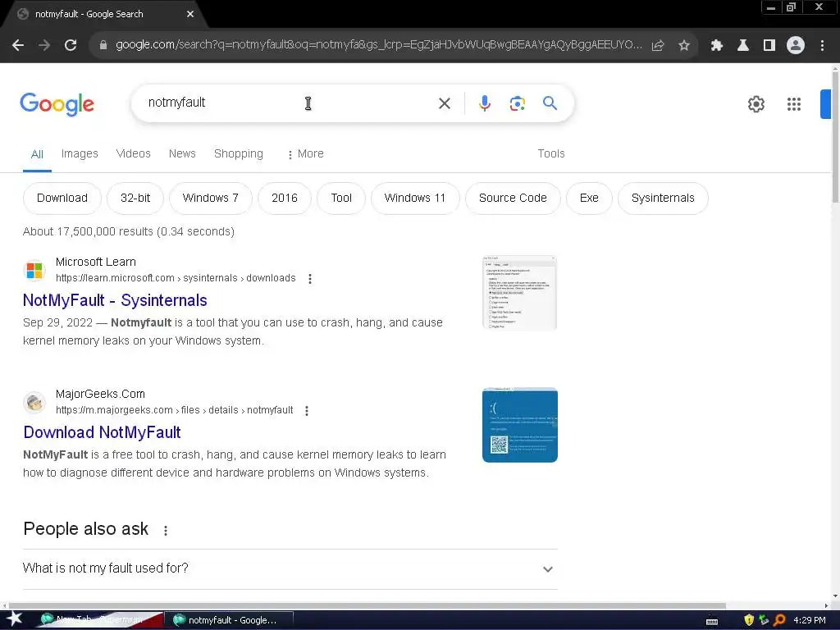Open the Google apps grid
The image size is (840, 630).
click(793, 104)
